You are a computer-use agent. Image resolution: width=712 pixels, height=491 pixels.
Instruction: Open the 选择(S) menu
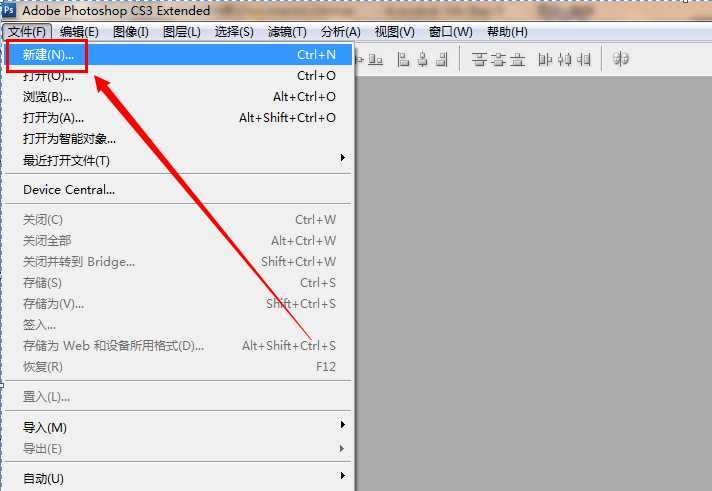click(234, 32)
